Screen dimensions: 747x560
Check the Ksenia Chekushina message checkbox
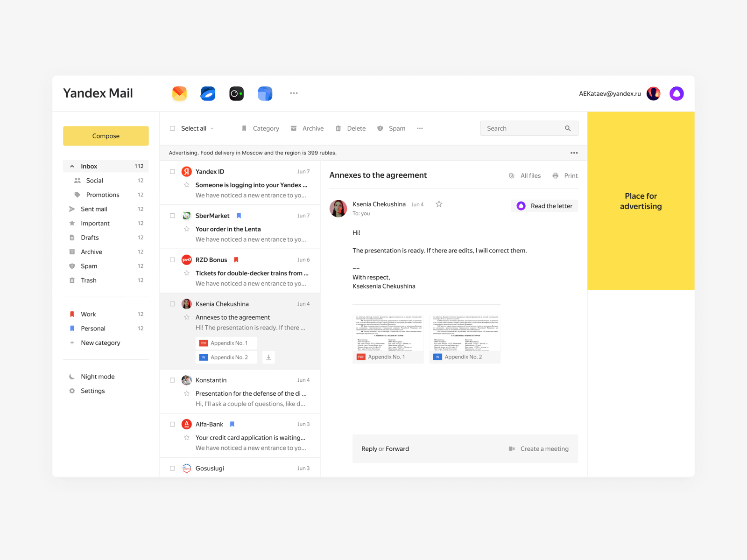pos(172,304)
